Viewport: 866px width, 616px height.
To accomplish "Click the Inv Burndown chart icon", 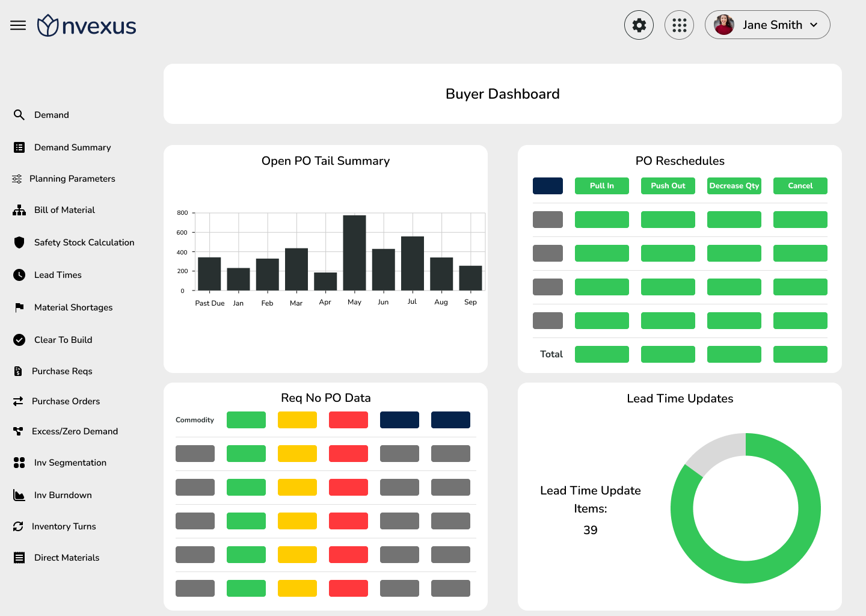I will [x=19, y=495].
